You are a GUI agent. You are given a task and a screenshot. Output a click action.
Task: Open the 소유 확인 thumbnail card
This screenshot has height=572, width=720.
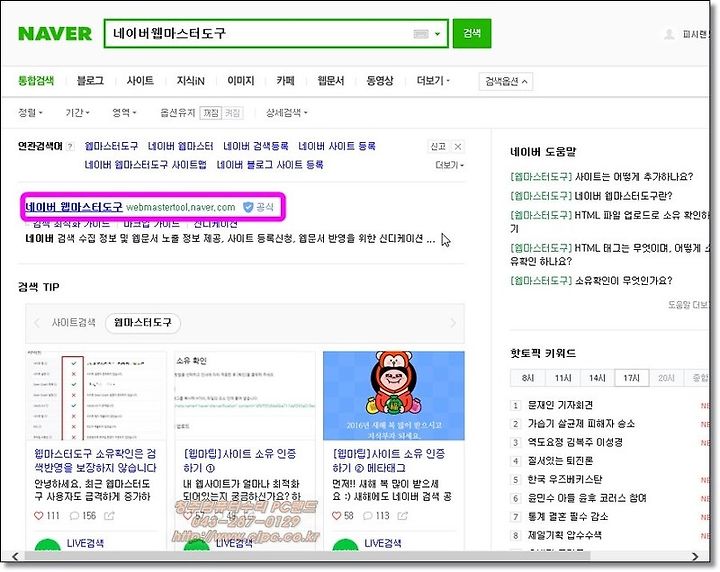click(x=245, y=396)
